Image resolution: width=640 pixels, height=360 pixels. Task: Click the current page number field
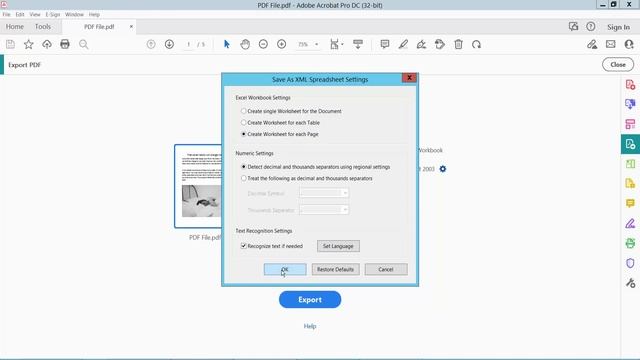tap(189, 44)
